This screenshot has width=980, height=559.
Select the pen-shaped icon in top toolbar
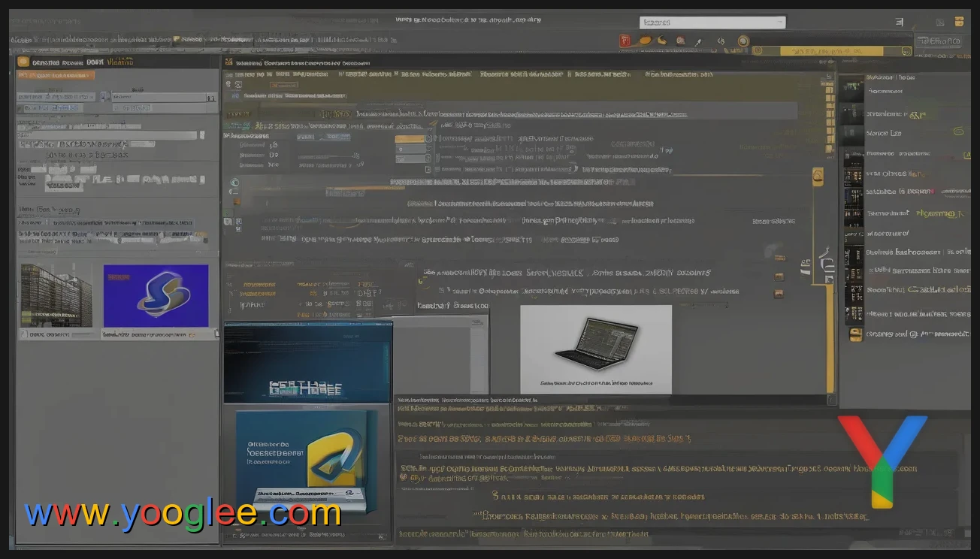tap(698, 41)
